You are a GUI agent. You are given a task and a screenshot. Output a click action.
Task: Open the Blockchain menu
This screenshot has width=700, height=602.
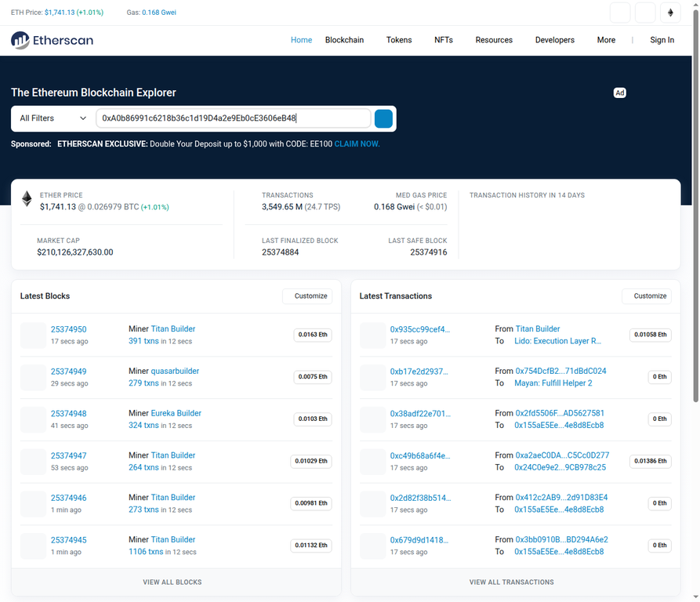point(344,40)
